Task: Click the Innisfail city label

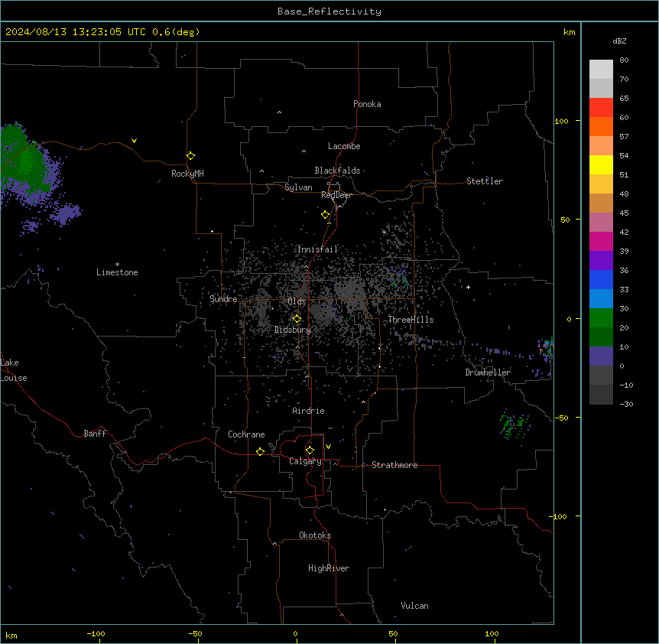Action: tap(317, 249)
